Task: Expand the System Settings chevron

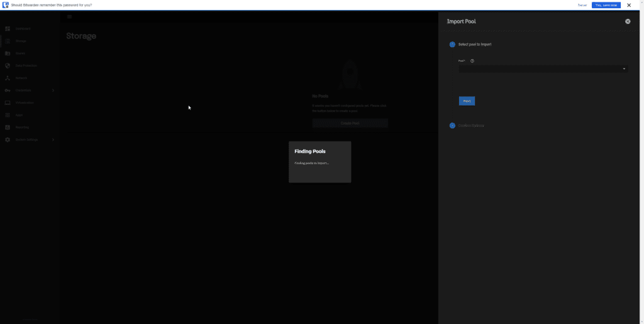Action: click(x=53, y=140)
